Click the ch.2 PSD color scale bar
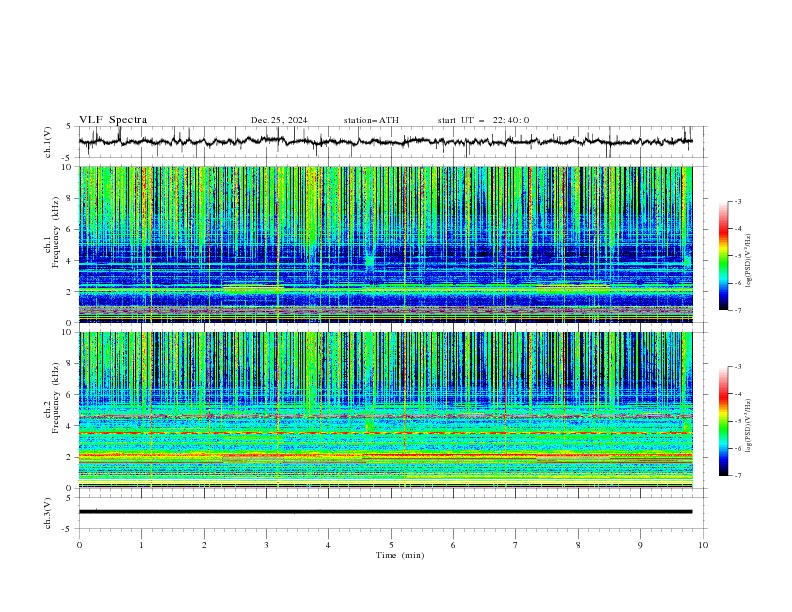This screenshot has height=612, width=792. pyautogui.click(x=723, y=421)
